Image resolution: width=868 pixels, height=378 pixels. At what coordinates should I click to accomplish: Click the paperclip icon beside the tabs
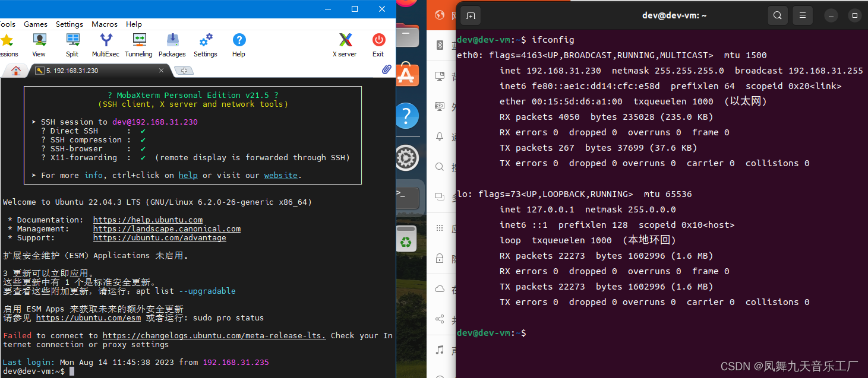pos(386,70)
